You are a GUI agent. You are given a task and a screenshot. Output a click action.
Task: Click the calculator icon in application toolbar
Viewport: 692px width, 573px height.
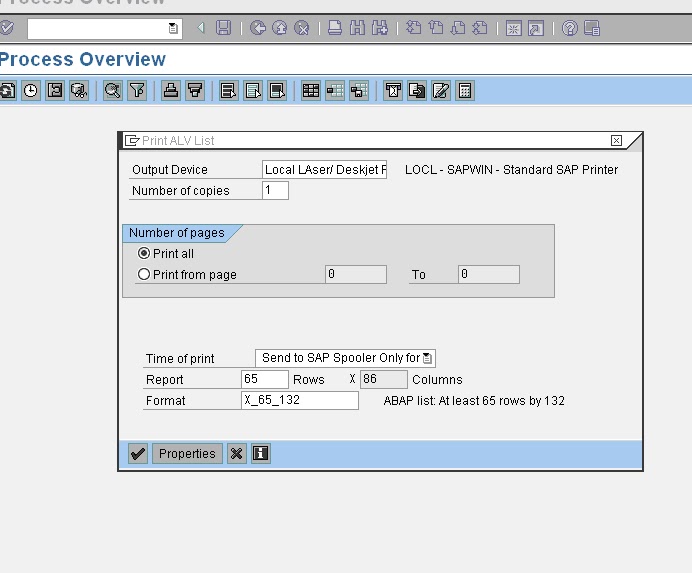click(x=465, y=90)
